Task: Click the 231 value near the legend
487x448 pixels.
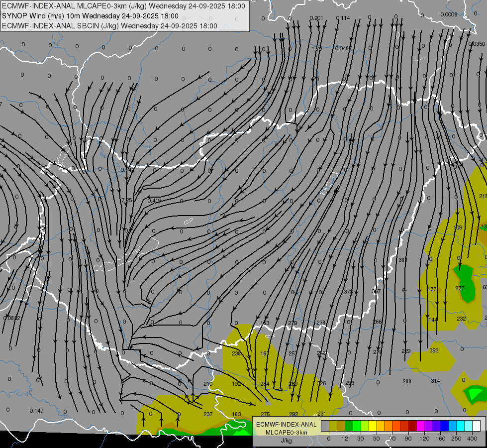Action: point(322,414)
